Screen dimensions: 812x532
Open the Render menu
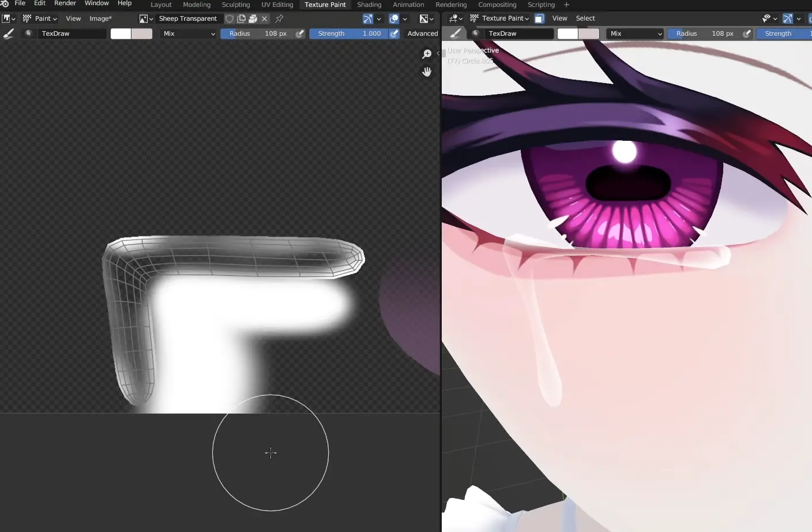point(65,3)
